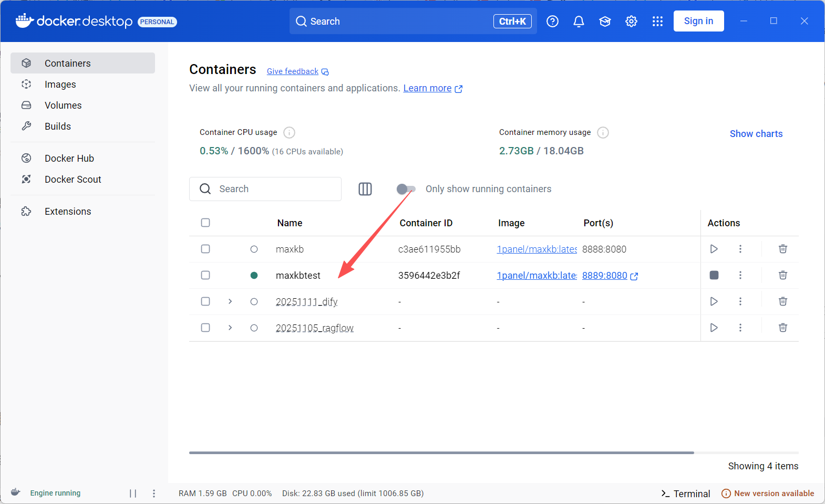Open more actions for maxkbtest

(x=740, y=275)
